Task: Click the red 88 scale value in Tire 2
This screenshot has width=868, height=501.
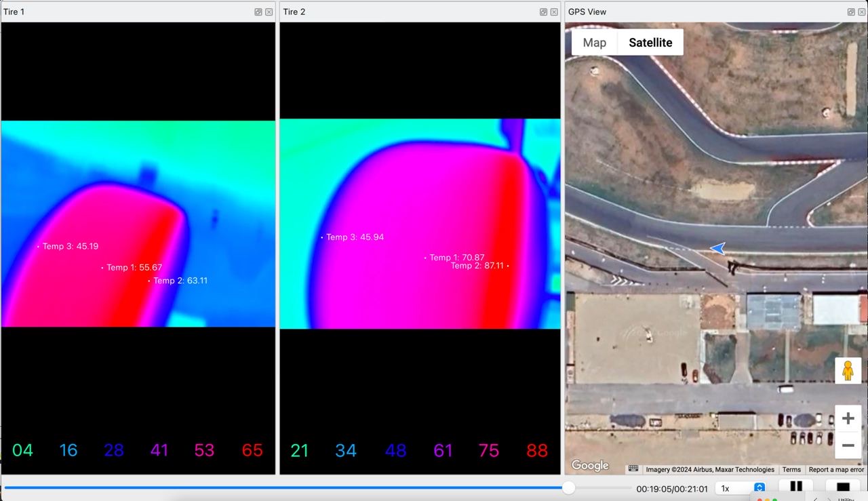Action: tap(537, 450)
